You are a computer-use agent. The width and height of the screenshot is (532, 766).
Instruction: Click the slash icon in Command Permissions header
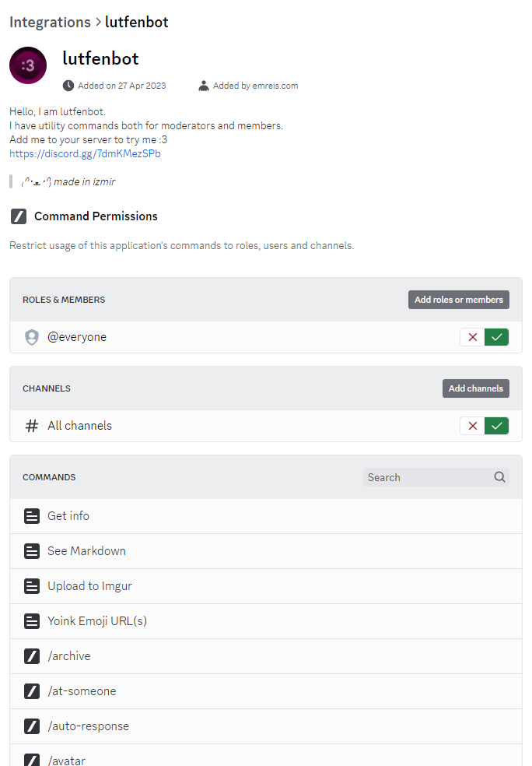18,216
